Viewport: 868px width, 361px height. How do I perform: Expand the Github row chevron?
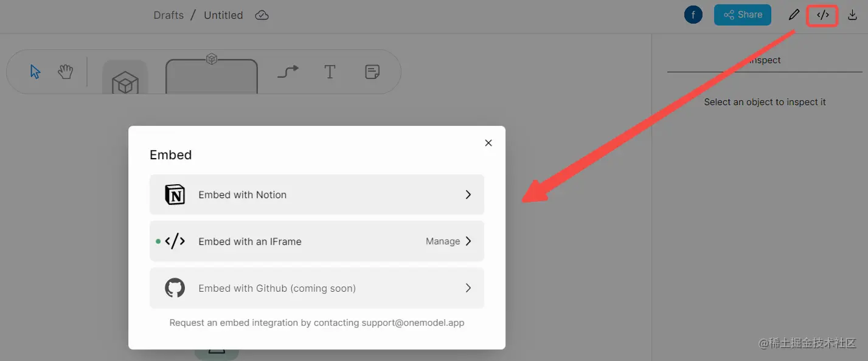tap(468, 288)
